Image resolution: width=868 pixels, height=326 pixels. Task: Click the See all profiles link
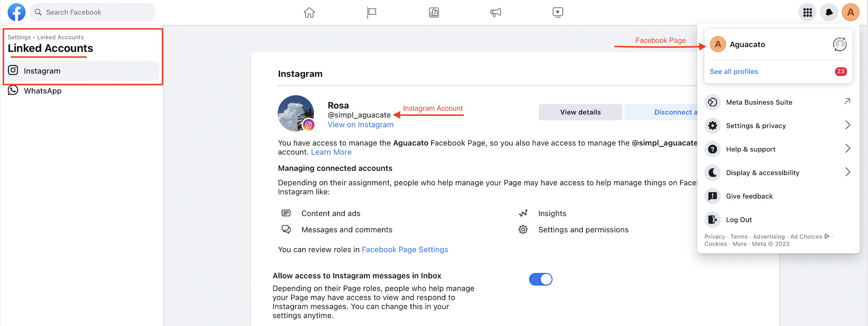click(x=734, y=72)
